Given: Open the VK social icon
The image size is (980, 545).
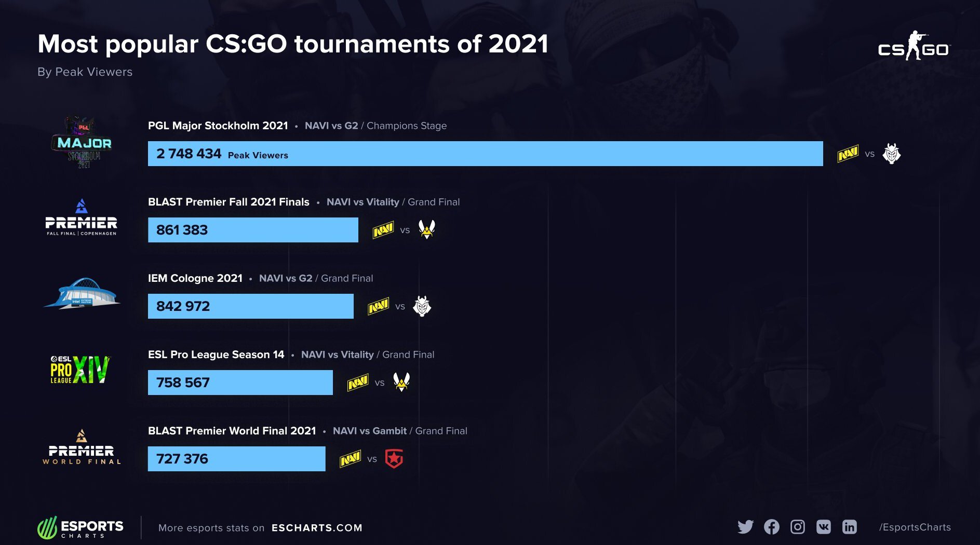Looking at the screenshot, I should 824,527.
